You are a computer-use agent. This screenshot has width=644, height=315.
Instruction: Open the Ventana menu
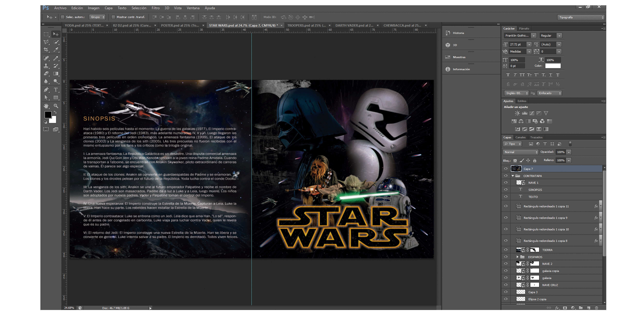pos(193,8)
